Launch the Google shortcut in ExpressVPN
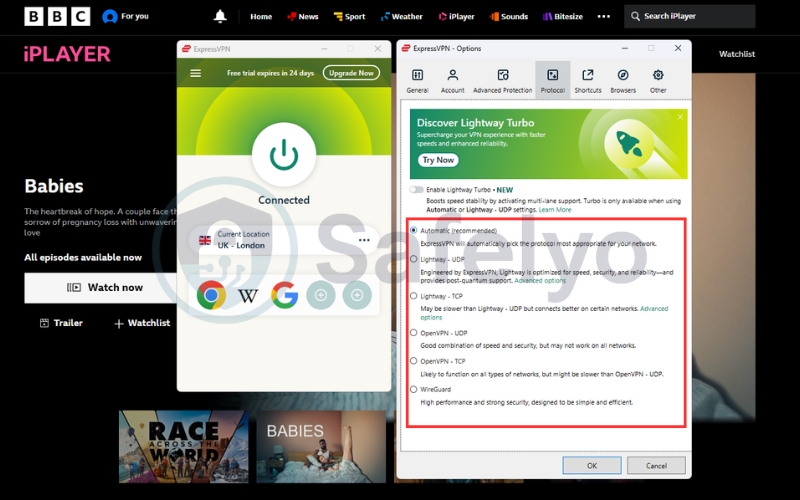This screenshot has width=800, height=500. tap(284, 295)
